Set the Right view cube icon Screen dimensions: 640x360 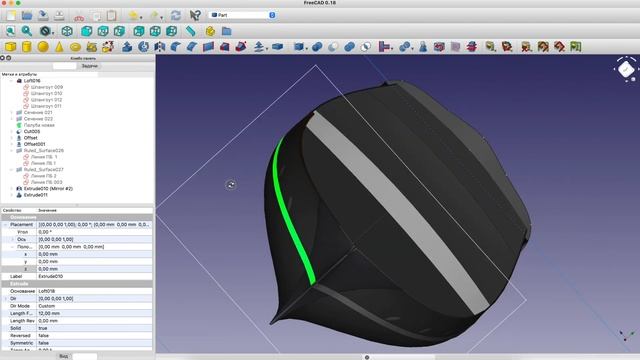coord(119,31)
